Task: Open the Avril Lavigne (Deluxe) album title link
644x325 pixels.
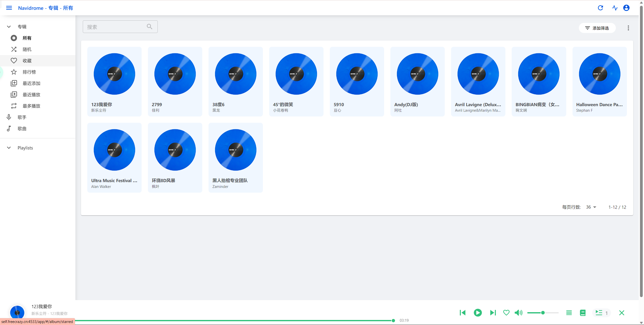Action: (478, 104)
